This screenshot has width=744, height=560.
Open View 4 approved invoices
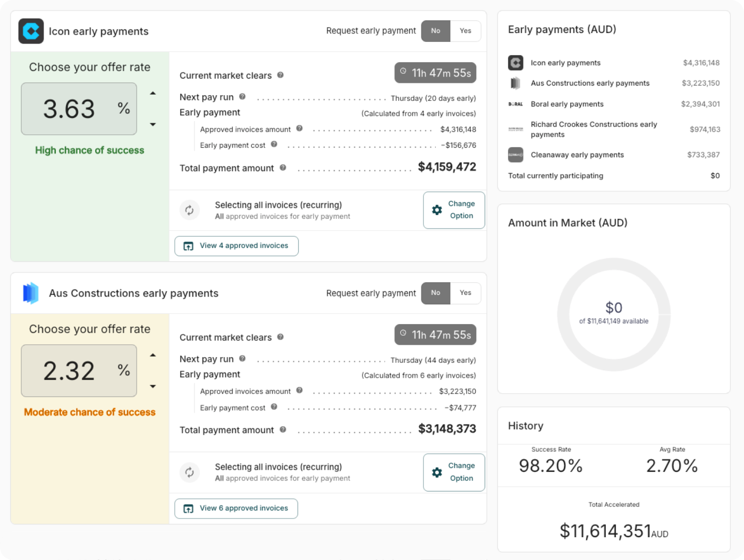coord(236,246)
